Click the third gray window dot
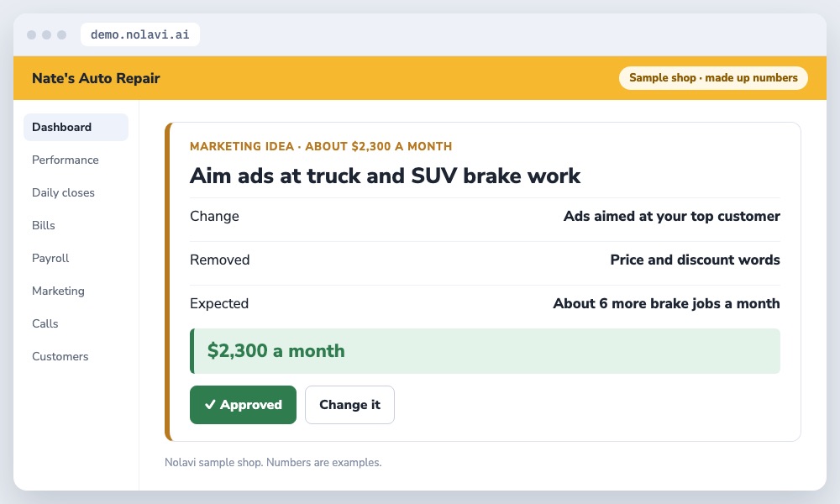Image resolution: width=840 pixels, height=504 pixels. [61, 34]
